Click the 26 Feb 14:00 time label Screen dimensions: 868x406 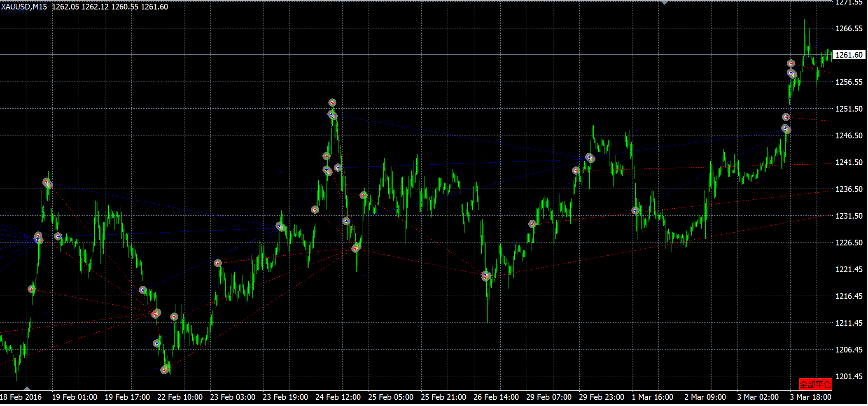pyautogui.click(x=496, y=397)
